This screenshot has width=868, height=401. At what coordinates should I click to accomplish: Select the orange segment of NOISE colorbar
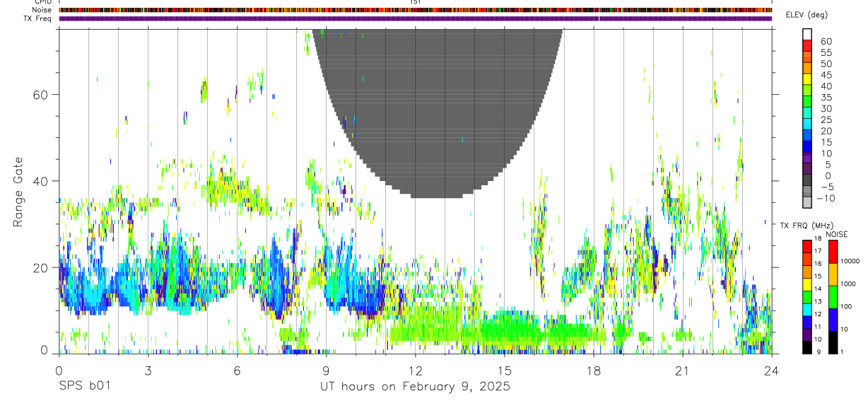[x=833, y=274]
